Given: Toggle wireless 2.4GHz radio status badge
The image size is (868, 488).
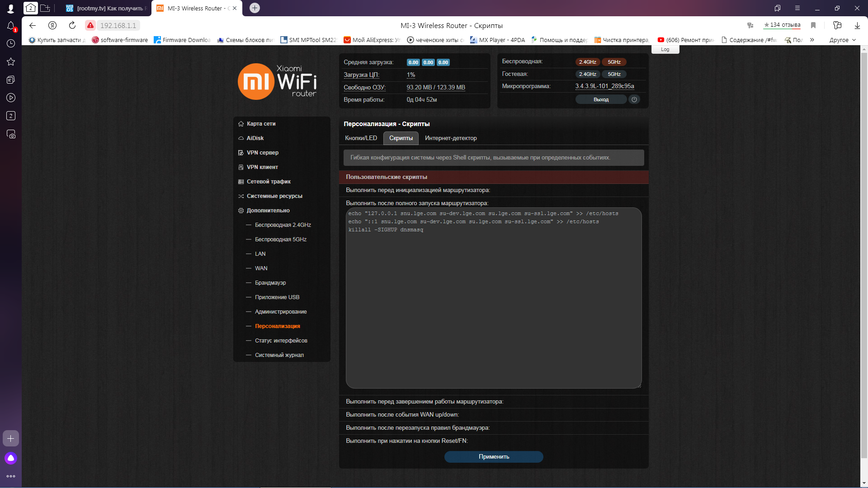Looking at the screenshot, I should click(587, 62).
